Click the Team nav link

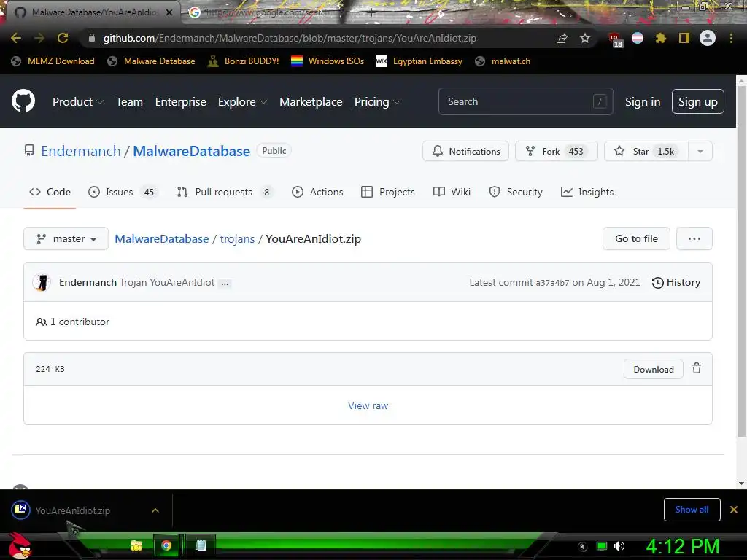(130, 101)
